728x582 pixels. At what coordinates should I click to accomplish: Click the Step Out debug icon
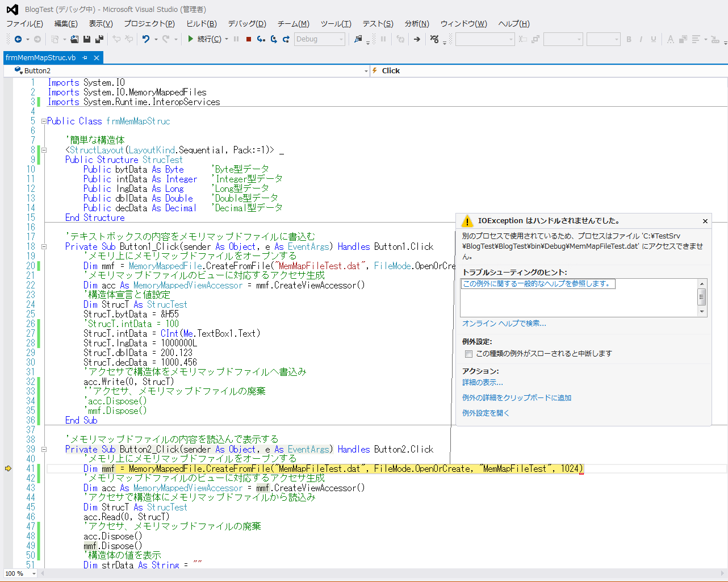coord(286,39)
